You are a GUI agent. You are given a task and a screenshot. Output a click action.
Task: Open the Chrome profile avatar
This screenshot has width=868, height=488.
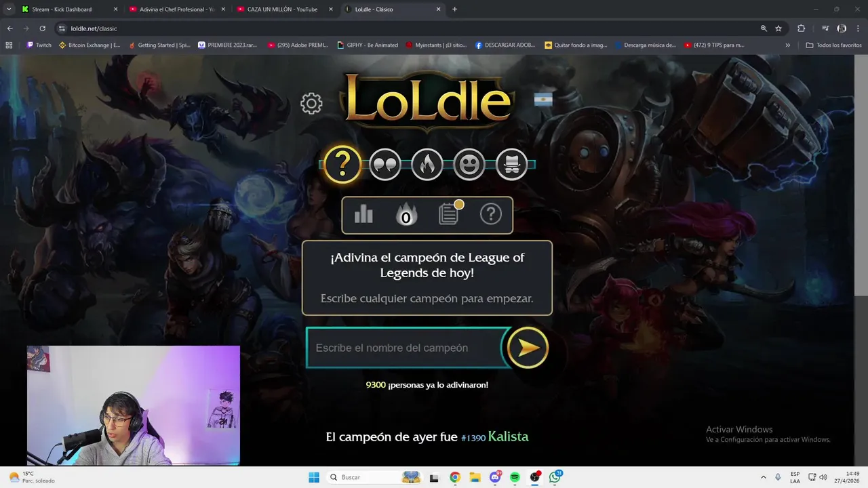pos(842,28)
